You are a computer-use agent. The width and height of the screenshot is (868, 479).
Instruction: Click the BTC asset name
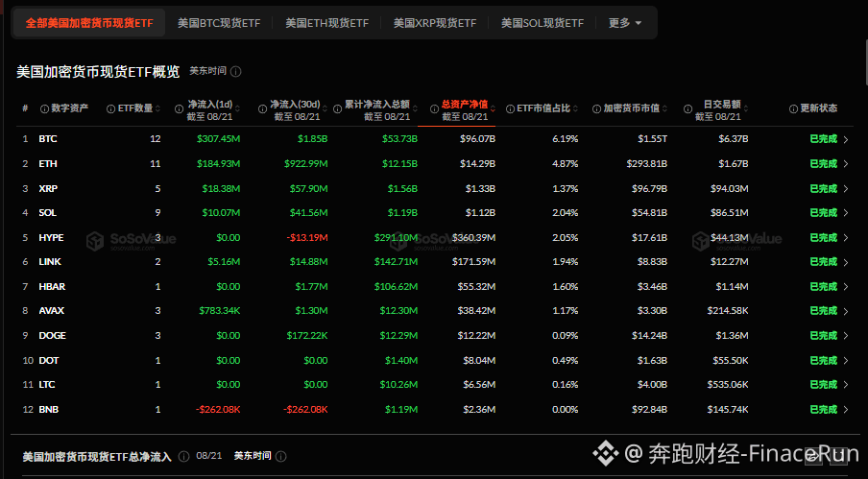pos(48,139)
